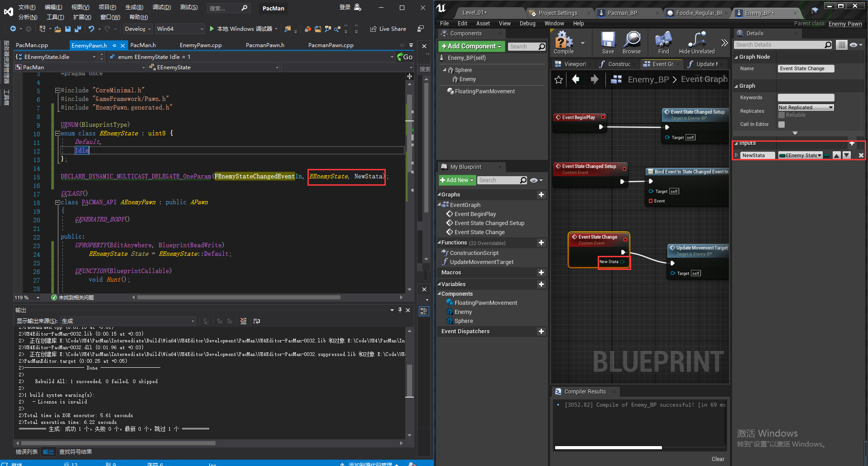Toggle the view options eye in Details panel
Image resolution: width=868 pixels, height=466 pixels.
point(853,44)
